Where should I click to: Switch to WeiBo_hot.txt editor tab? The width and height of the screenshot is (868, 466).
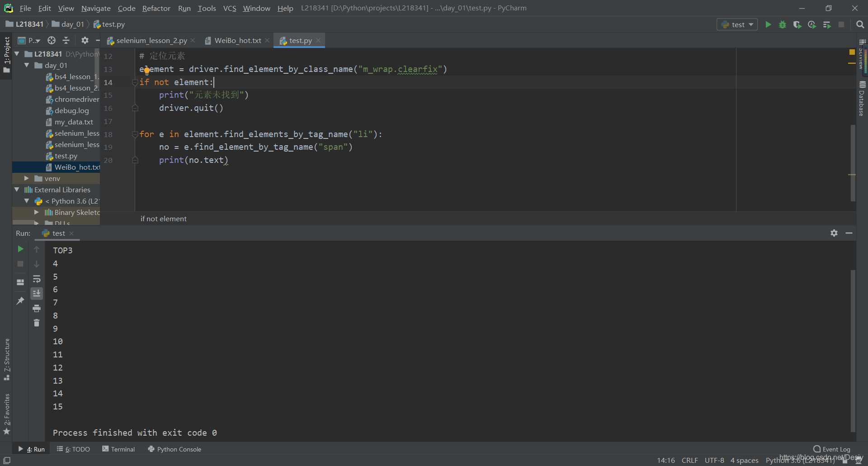click(x=238, y=41)
